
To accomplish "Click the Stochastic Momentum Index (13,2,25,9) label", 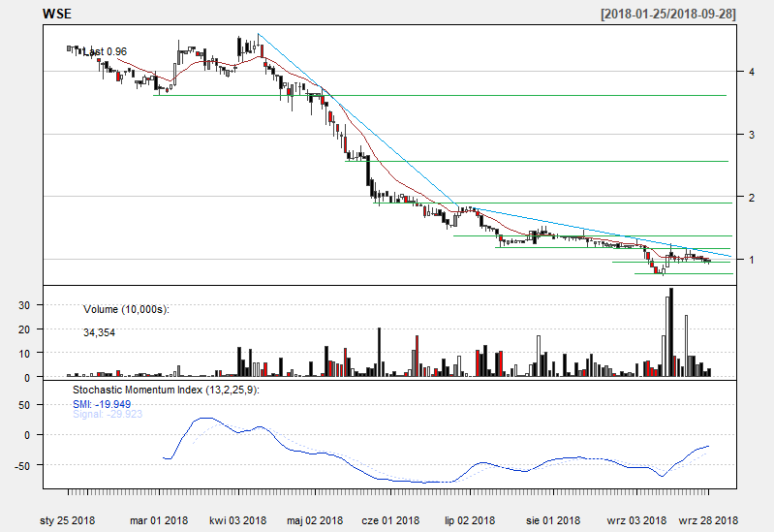I will pos(166,390).
